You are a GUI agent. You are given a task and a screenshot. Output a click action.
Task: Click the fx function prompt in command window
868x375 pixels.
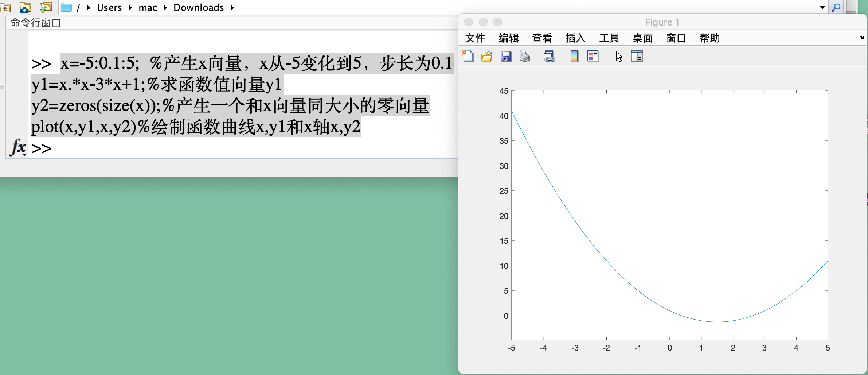(17, 147)
